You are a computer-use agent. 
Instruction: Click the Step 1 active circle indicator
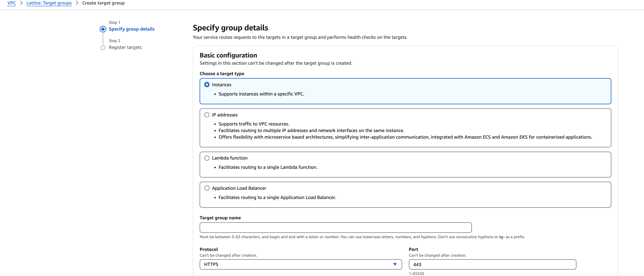coord(103,29)
